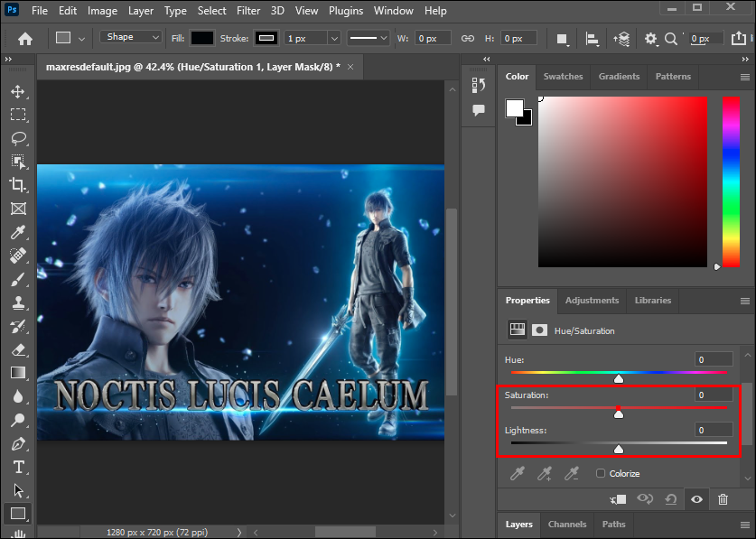Delete the adjustment layer with trash icon
Image resolution: width=756 pixels, height=539 pixels.
tap(723, 498)
